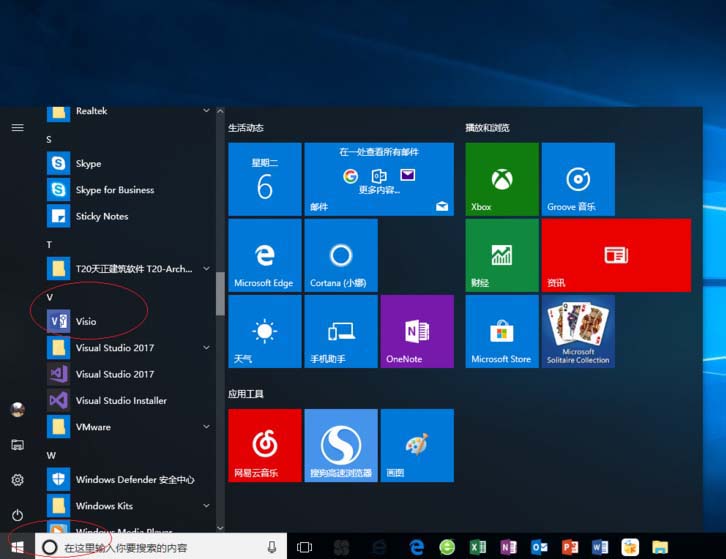Viewport: 726px width, 559px height.
Task: Open the 资讯 news tile
Action: [x=616, y=255]
